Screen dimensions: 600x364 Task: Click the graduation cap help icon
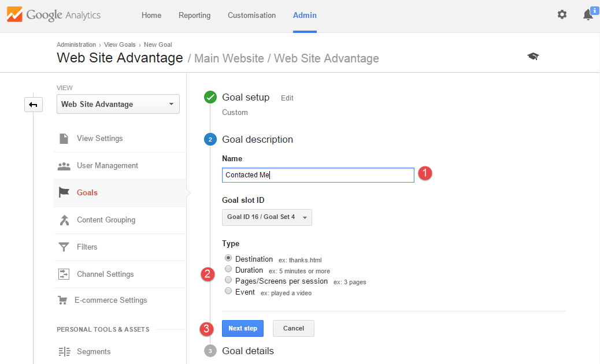pyautogui.click(x=533, y=57)
